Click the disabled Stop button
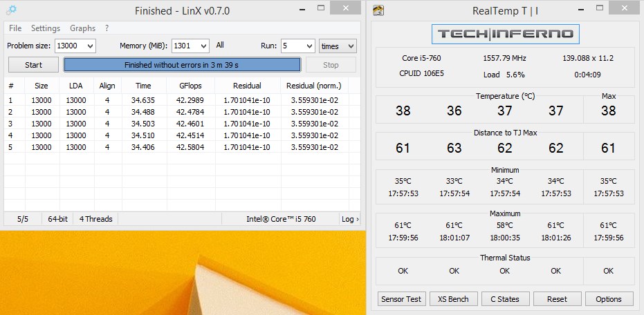 [331, 65]
